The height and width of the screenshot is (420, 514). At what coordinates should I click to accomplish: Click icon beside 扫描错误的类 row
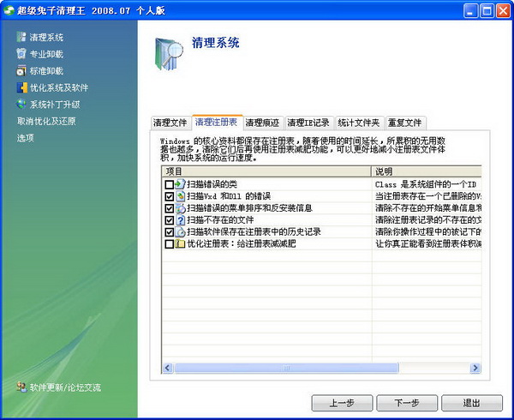click(180, 184)
